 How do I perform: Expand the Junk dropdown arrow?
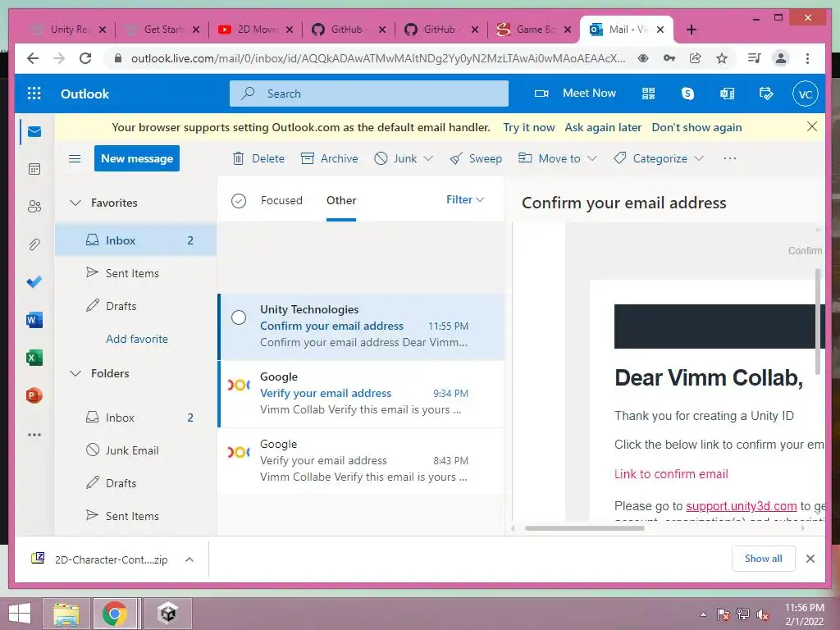point(428,158)
